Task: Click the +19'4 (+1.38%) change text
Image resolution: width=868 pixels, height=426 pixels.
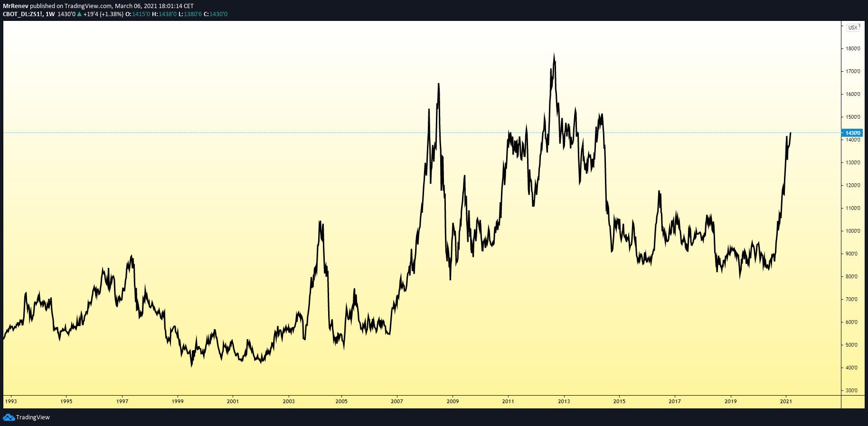Action: (104, 14)
